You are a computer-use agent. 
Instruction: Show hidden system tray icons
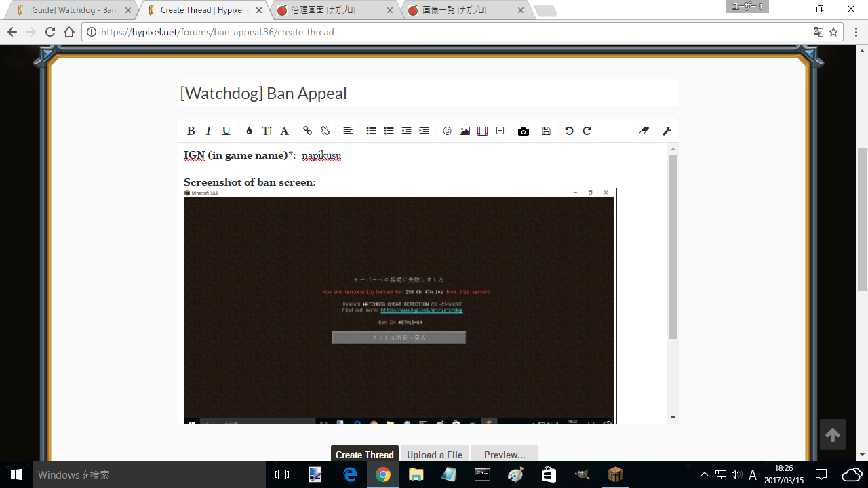point(704,474)
